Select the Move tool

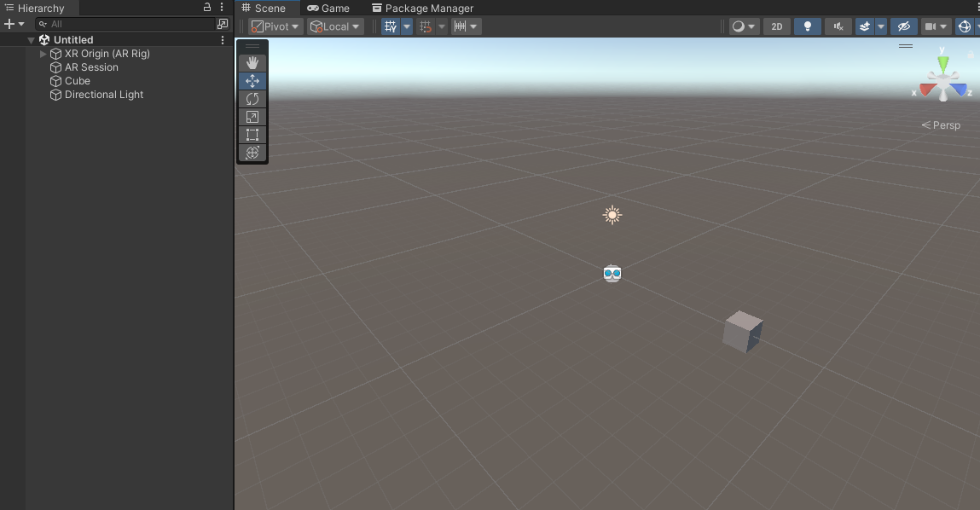(252, 81)
